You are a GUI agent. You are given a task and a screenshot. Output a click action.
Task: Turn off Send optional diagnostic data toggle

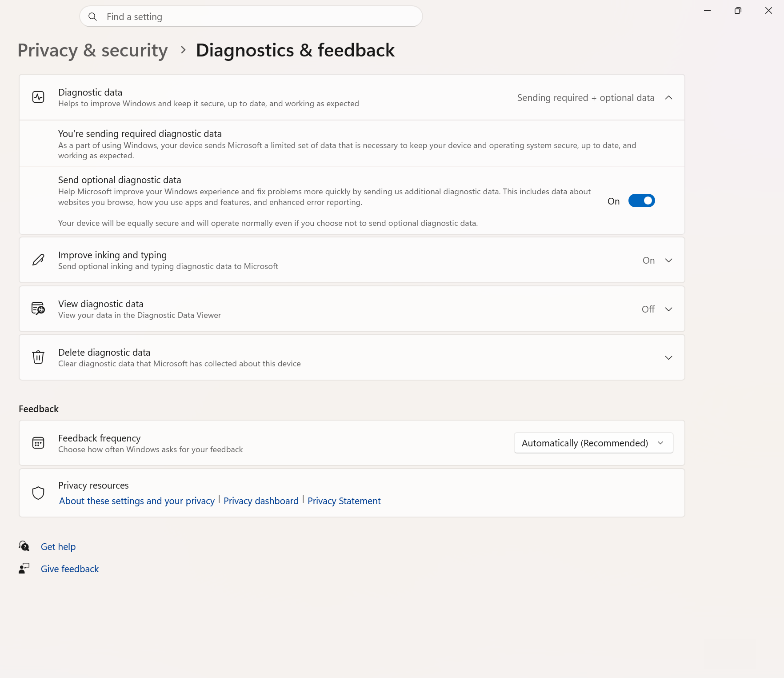(x=641, y=201)
